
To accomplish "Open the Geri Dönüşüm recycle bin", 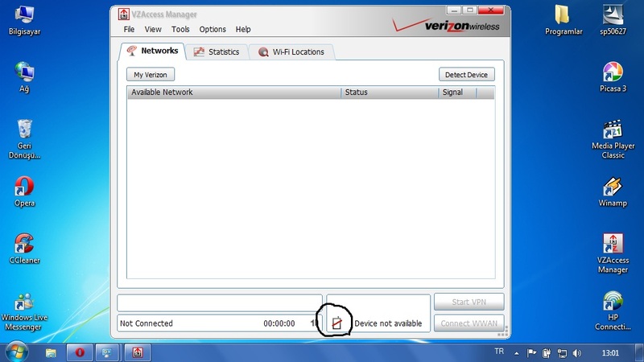I will click(25, 130).
